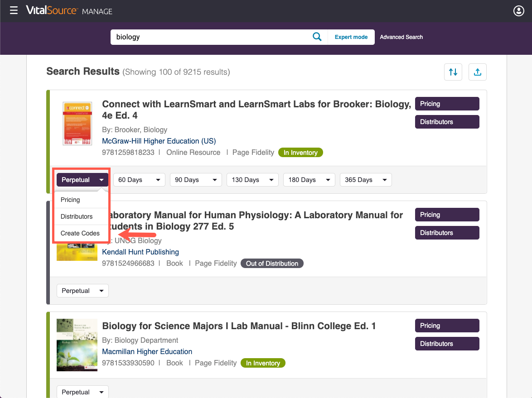This screenshot has height=398, width=532.
Task: Click ISBN 9781533930590
Action: click(128, 363)
